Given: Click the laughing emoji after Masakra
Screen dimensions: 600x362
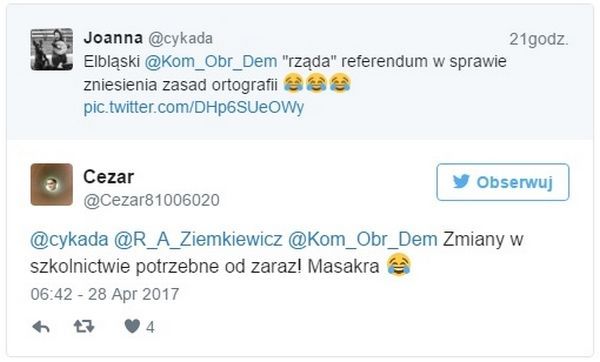Looking at the screenshot, I should pyautogui.click(x=399, y=265).
